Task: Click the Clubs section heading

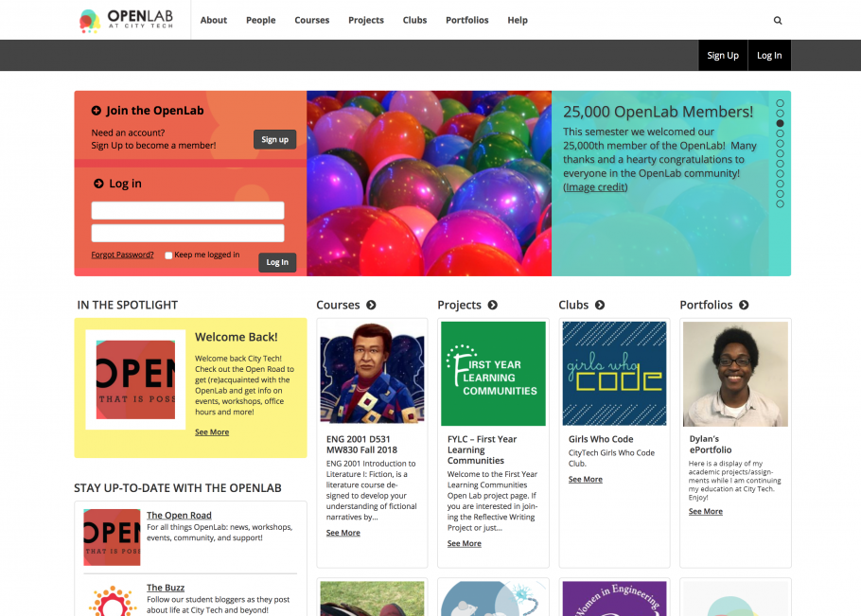Action: (573, 305)
